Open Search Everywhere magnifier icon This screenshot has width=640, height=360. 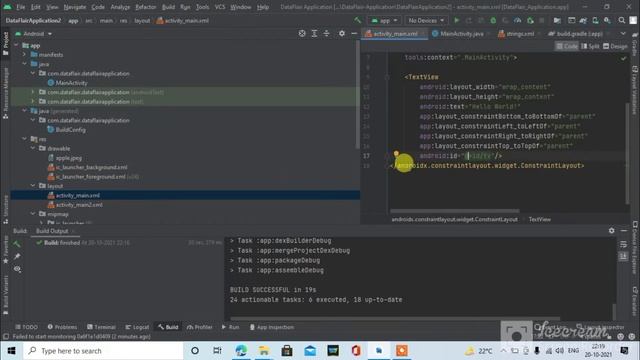[x=621, y=20]
